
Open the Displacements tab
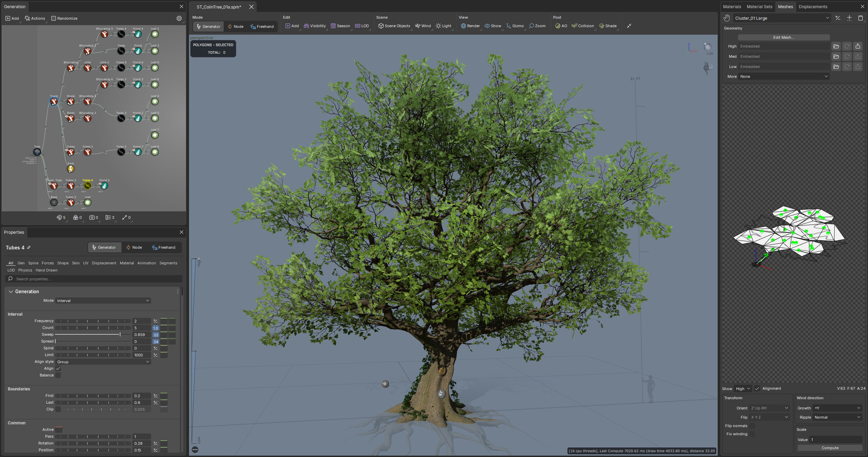click(812, 7)
